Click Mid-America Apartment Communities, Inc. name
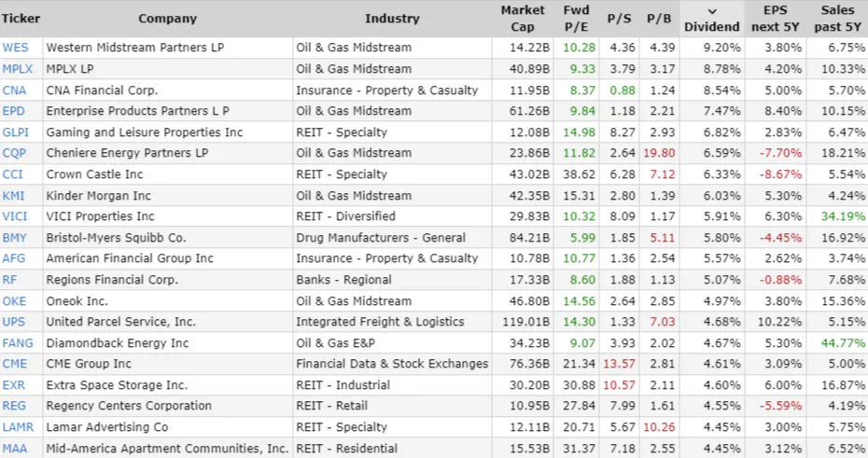Viewport: 868px width, 458px height. [x=167, y=449]
